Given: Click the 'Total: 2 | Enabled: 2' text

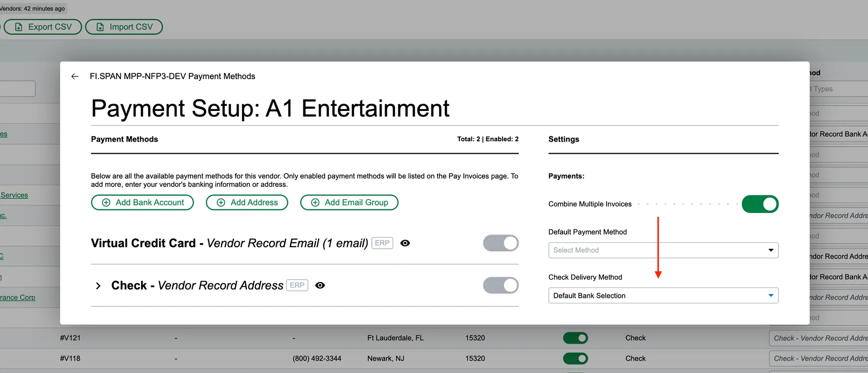Looking at the screenshot, I should 488,139.
